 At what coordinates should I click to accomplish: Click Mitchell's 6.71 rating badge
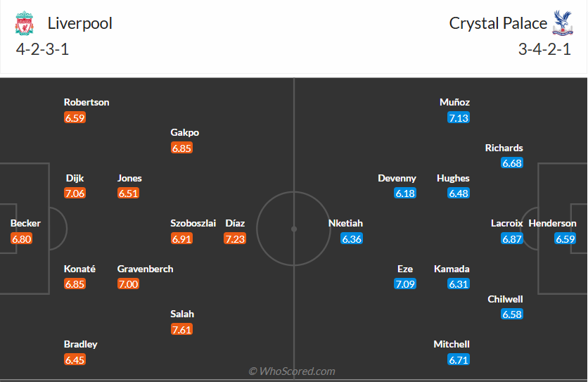click(458, 359)
